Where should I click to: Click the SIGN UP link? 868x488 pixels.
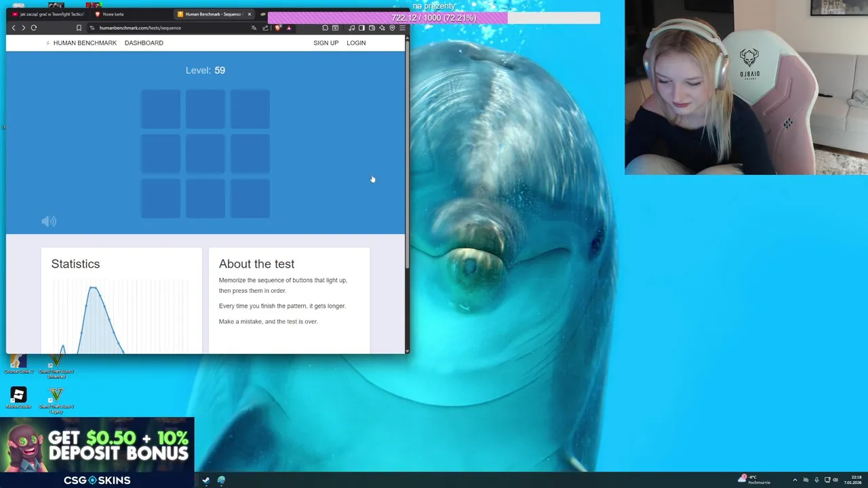click(x=325, y=43)
